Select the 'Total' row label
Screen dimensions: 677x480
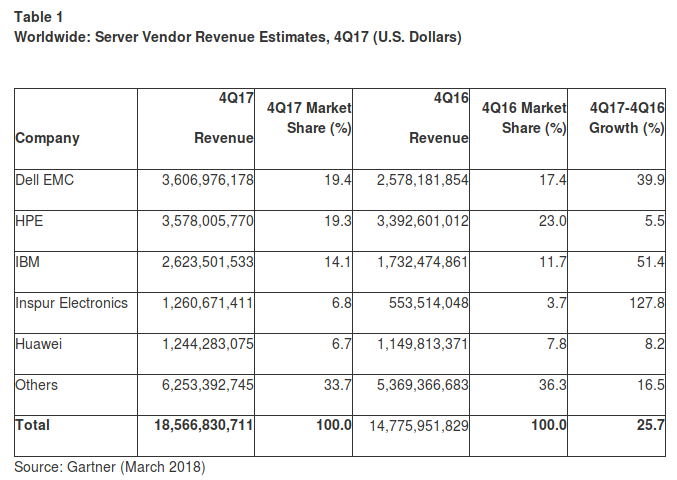click(x=32, y=425)
